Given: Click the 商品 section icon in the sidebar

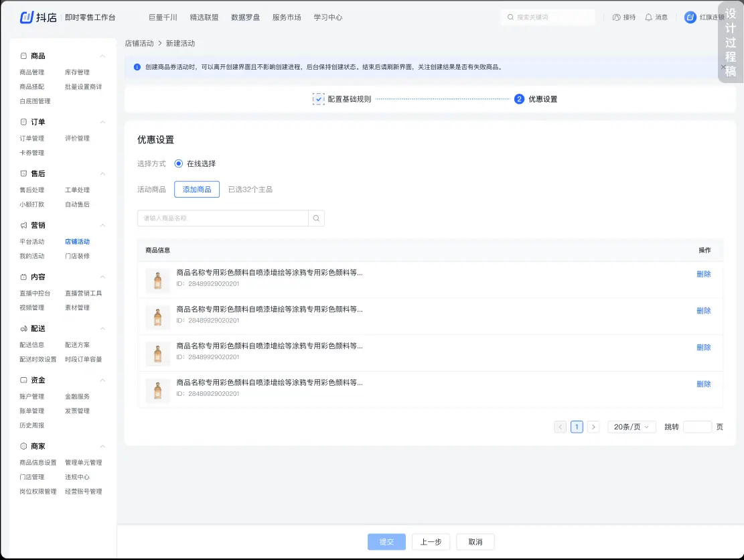Looking at the screenshot, I should (23, 56).
